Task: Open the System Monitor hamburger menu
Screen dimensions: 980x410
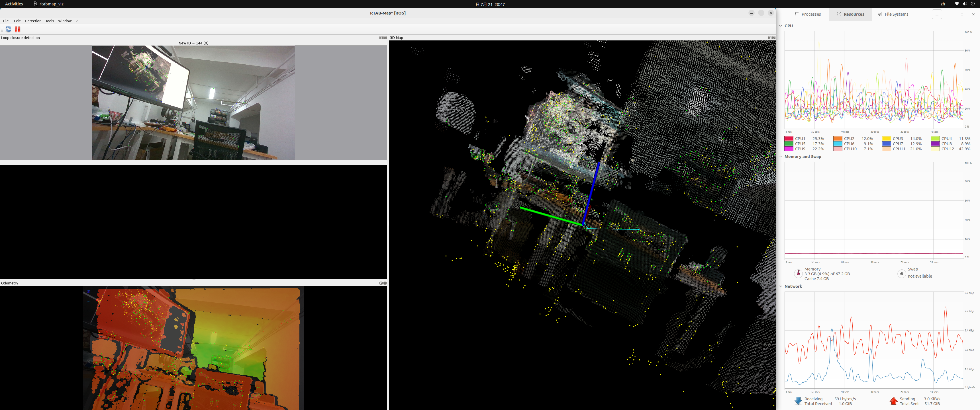Action: click(937, 14)
